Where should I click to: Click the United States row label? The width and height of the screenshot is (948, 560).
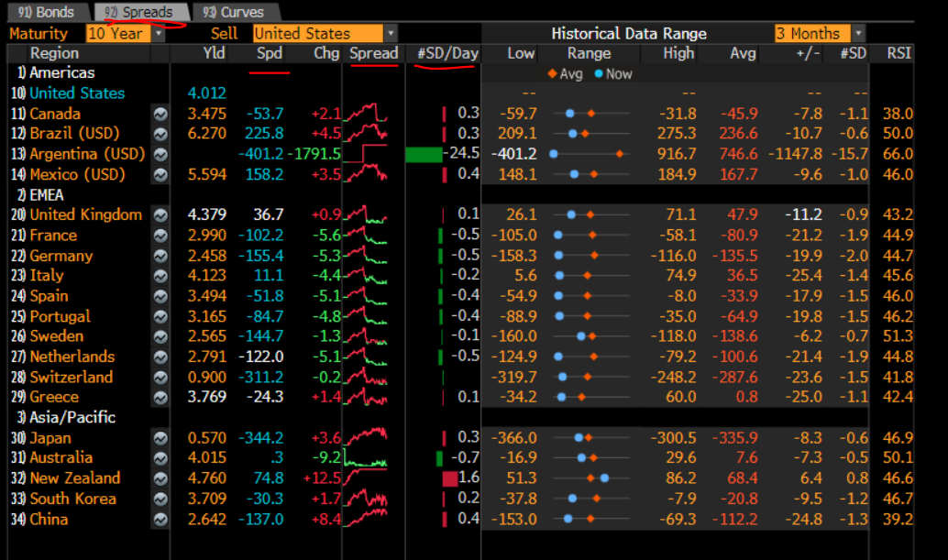77,93
